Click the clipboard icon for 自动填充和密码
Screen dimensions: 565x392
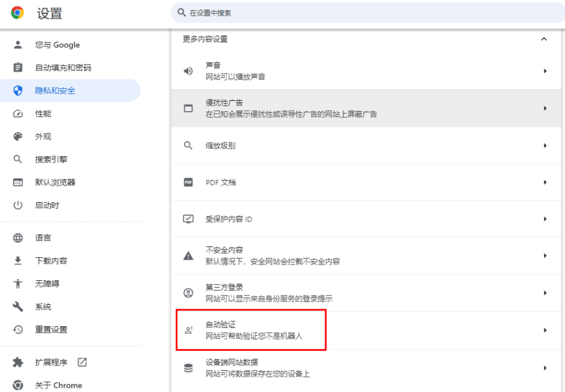[x=18, y=68]
